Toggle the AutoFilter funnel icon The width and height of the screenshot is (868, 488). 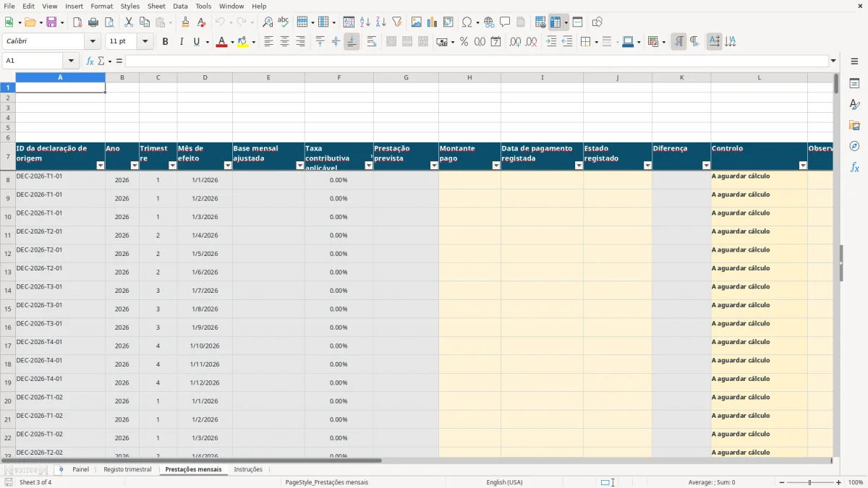click(x=397, y=22)
